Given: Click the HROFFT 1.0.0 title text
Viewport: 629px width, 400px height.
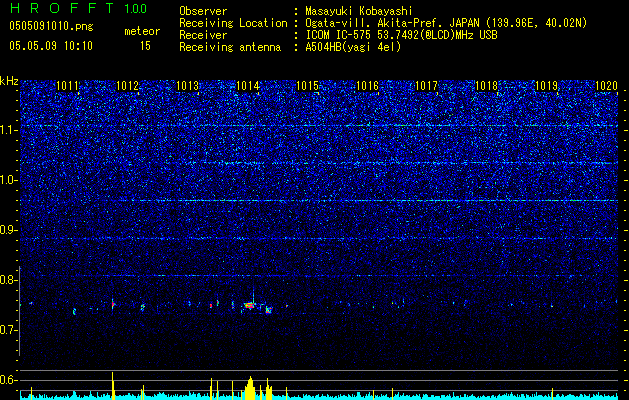Looking at the screenshot, I should pyautogui.click(x=78, y=8).
